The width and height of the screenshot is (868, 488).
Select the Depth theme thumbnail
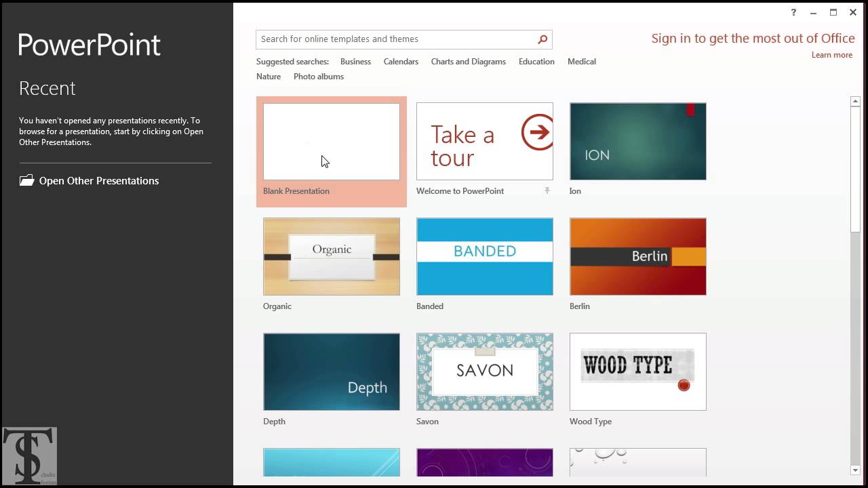(332, 372)
